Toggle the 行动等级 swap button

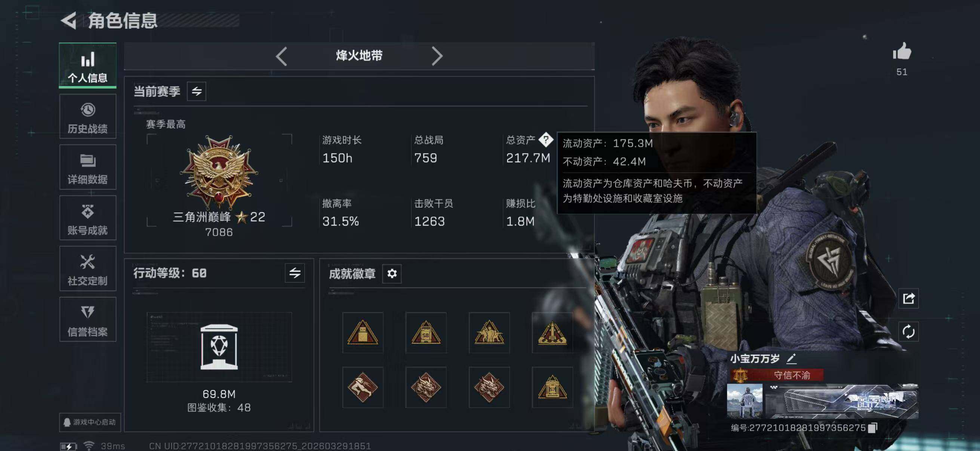click(295, 273)
